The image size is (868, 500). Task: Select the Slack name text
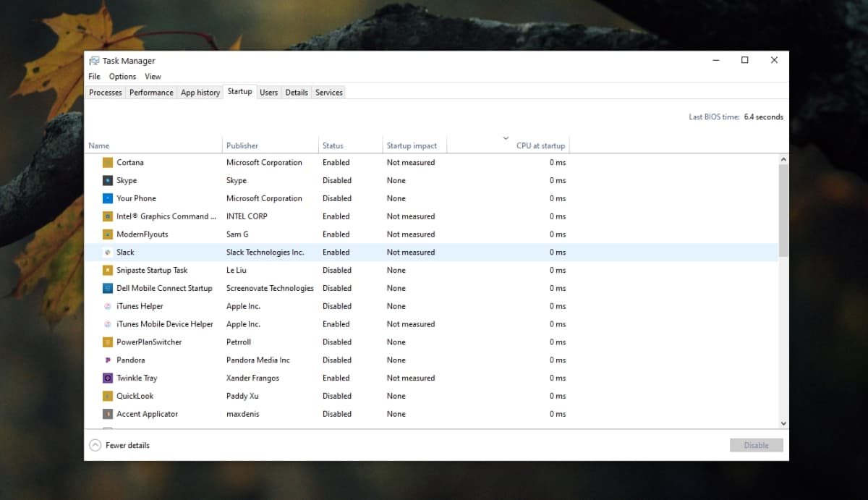click(x=125, y=253)
